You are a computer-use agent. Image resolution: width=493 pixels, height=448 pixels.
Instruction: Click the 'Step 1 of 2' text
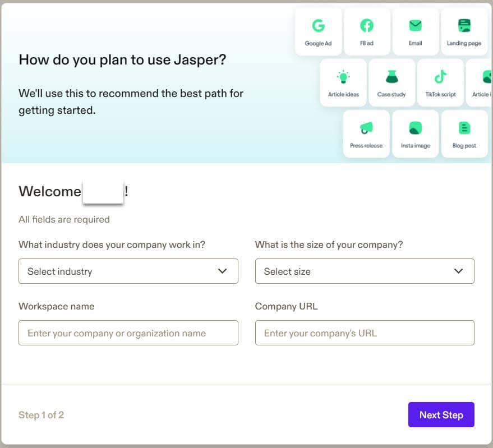(41, 415)
